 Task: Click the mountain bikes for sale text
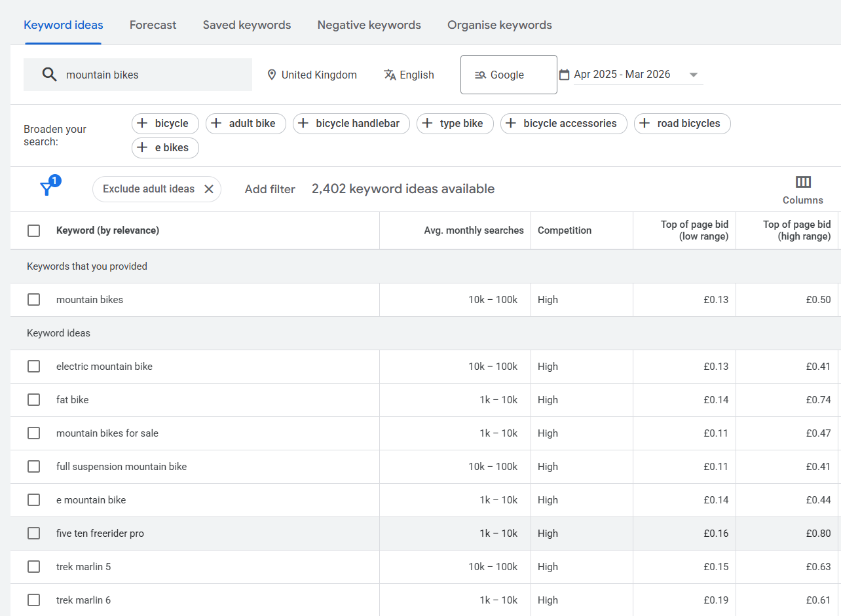point(107,433)
